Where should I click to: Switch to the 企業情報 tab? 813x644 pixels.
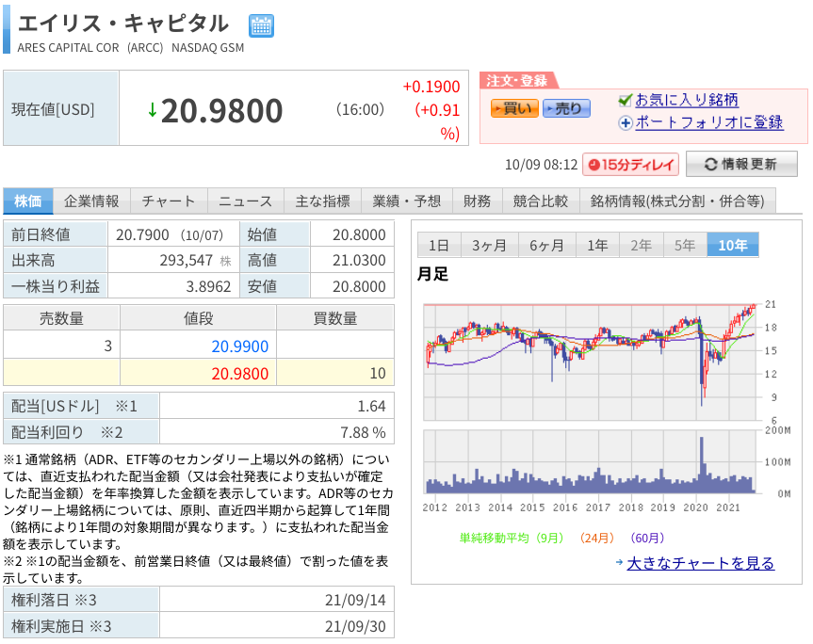point(91,201)
